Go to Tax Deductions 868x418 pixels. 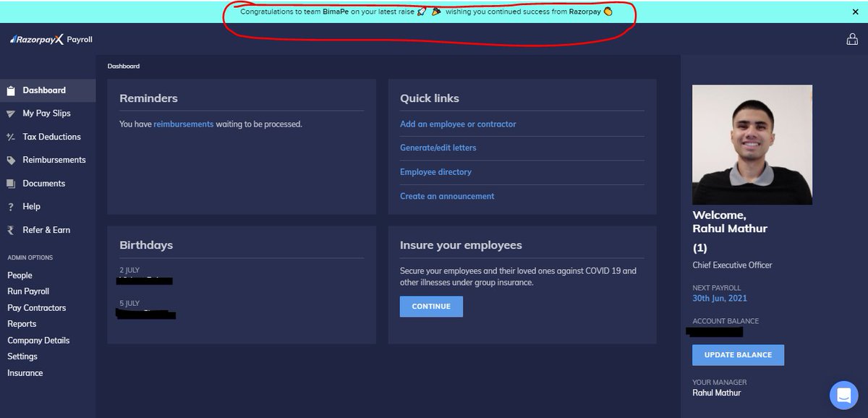coord(51,137)
